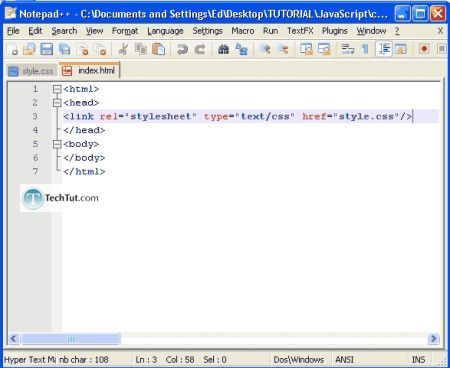
Task: Click the Save All toolbar icon
Action: tap(64, 49)
